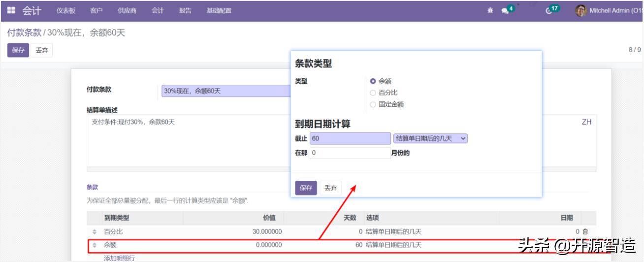
Task: Sort by 选项 column header
Action: 372,218
